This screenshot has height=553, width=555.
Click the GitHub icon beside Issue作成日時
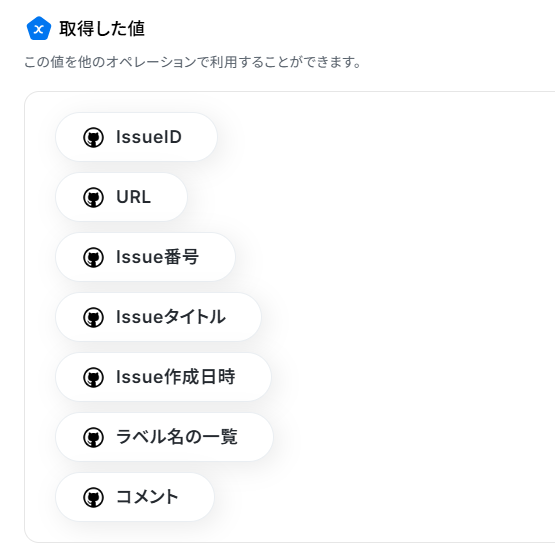pyautogui.click(x=93, y=377)
